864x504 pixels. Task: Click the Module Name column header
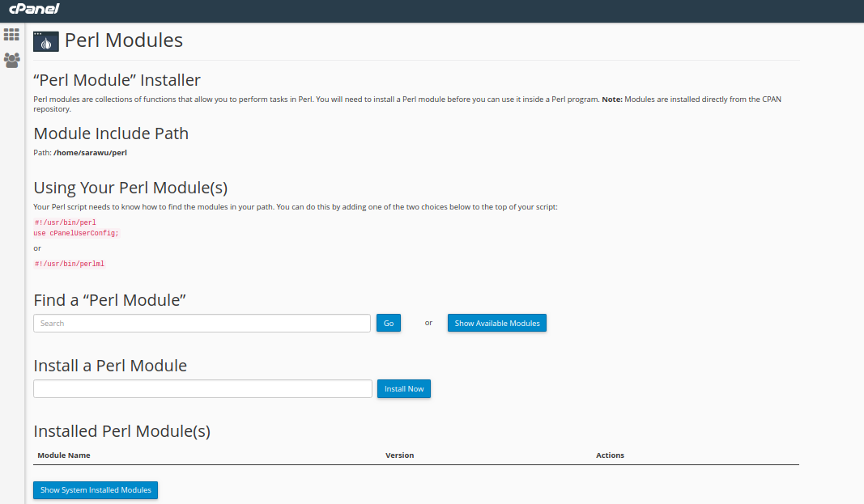point(64,455)
